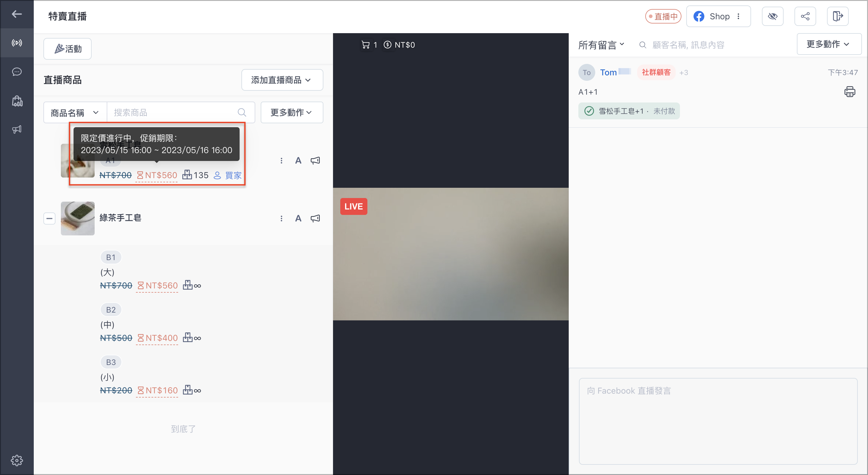Expand 添加直播商品 dropdown

[282, 80]
